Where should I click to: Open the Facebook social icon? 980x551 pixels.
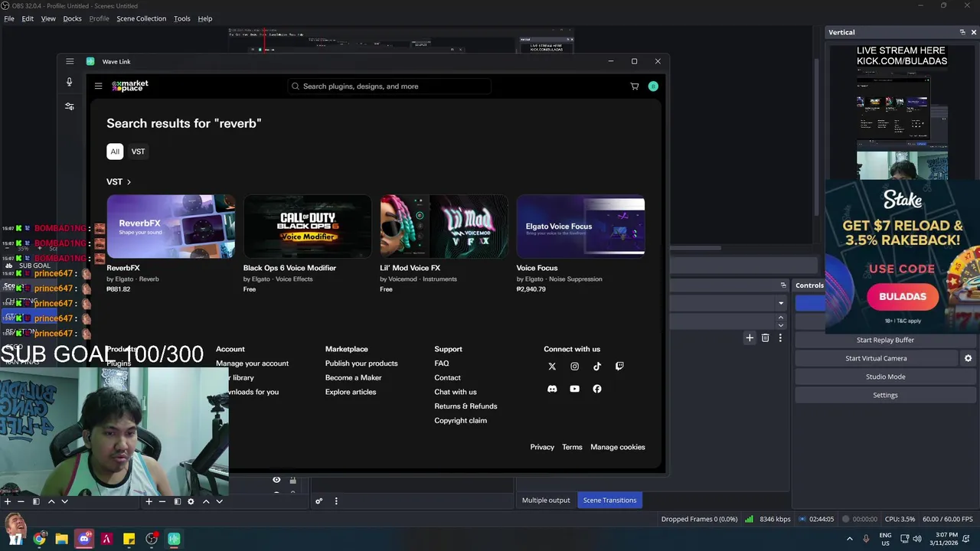click(x=597, y=389)
